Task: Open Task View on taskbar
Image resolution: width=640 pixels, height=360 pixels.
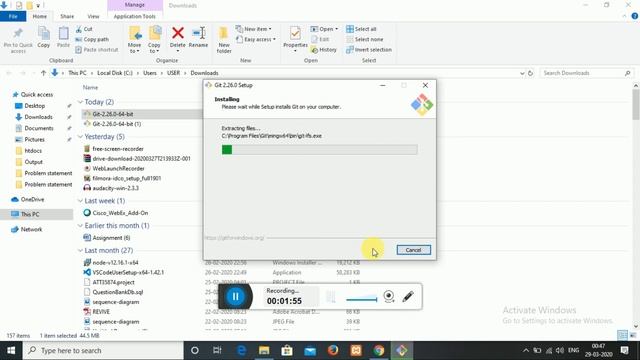Action: (x=217, y=351)
